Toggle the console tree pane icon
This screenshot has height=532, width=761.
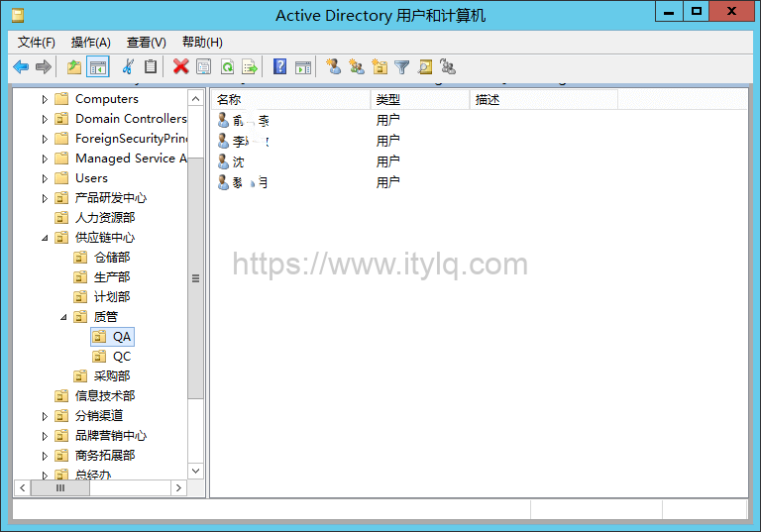coord(97,66)
